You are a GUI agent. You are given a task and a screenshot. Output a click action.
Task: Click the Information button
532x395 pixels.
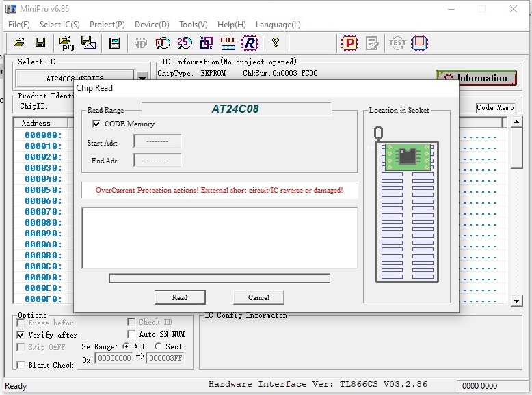(476, 78)
